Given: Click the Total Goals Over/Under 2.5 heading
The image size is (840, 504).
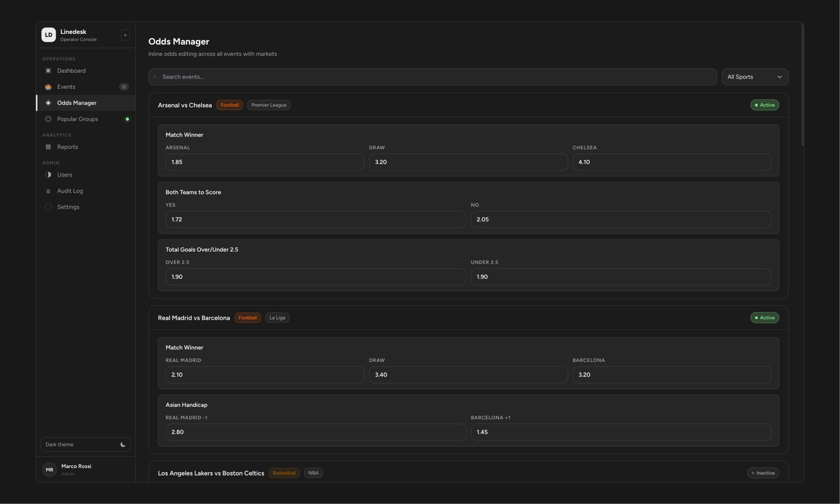Looking at the screenshot, I should (202, 250).
